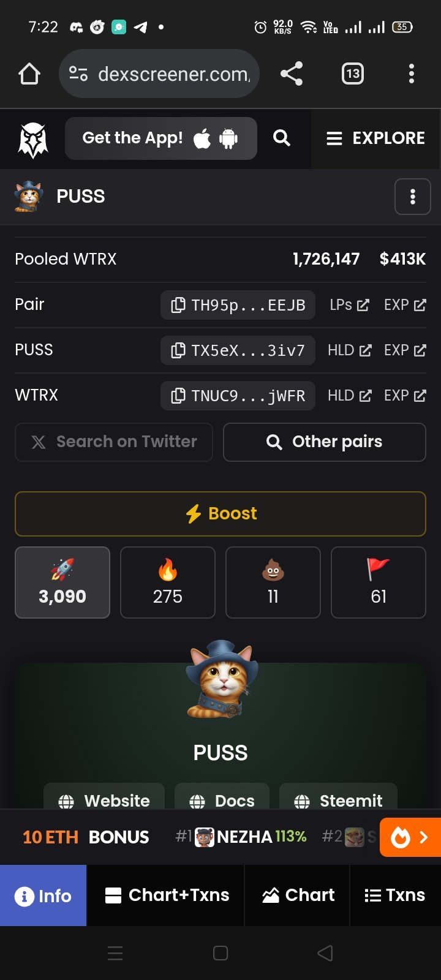Viewport: 441px width, 980px height.
Task: Toggle the red flag reaction with 61
Action: tap(379, 582)
